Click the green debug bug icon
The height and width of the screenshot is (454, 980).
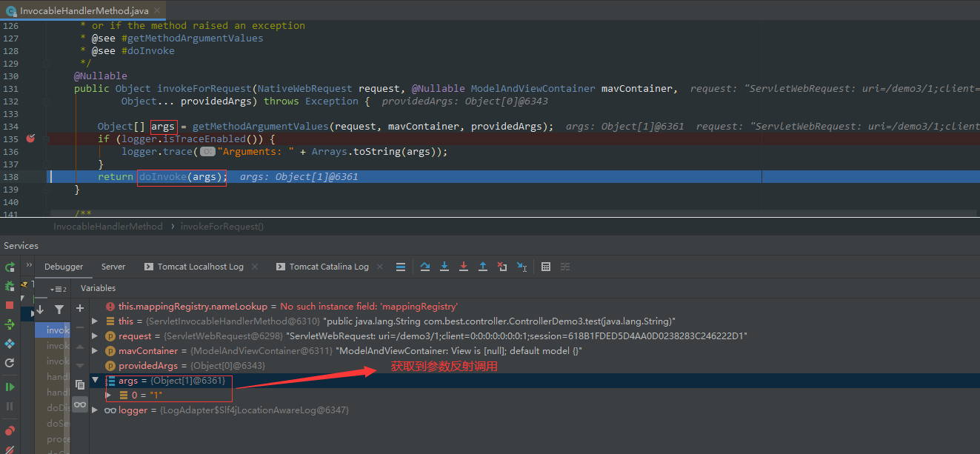point(10,286)
